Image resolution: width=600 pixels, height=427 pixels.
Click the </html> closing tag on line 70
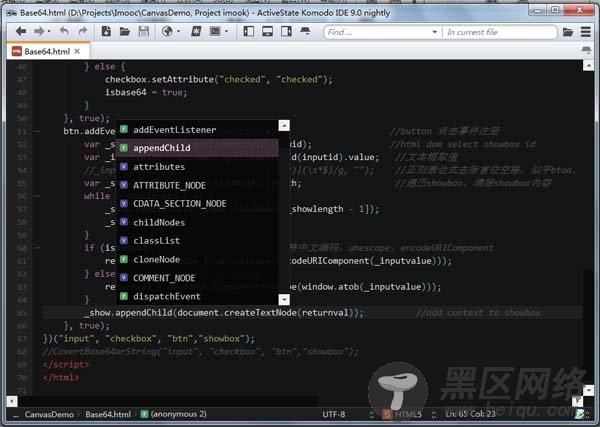click(x=61, y=378)
